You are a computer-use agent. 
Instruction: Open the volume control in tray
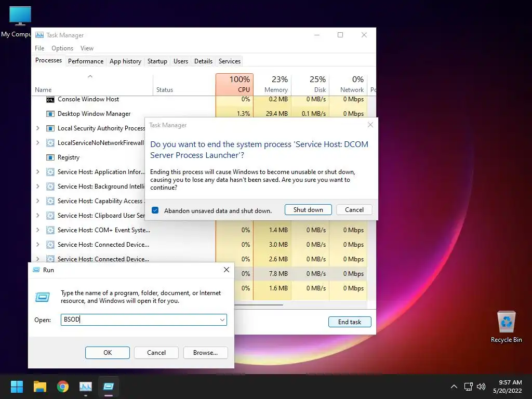pos(481,387)
